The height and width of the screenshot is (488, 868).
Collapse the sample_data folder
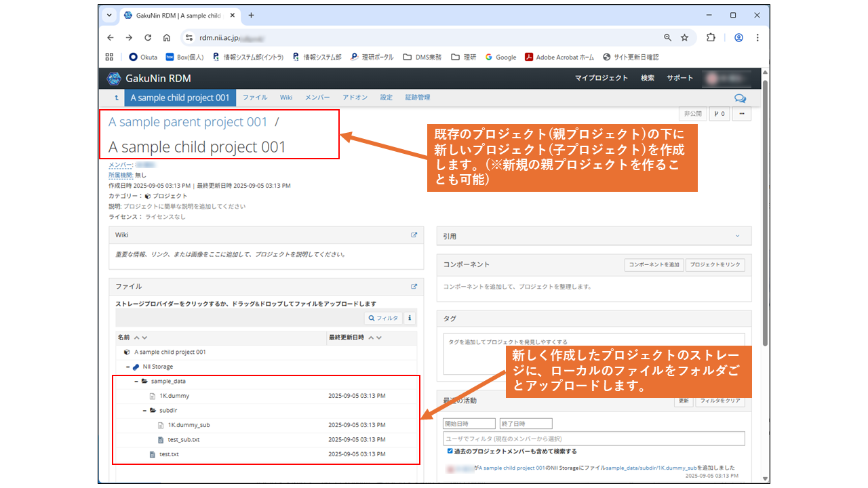136,381
